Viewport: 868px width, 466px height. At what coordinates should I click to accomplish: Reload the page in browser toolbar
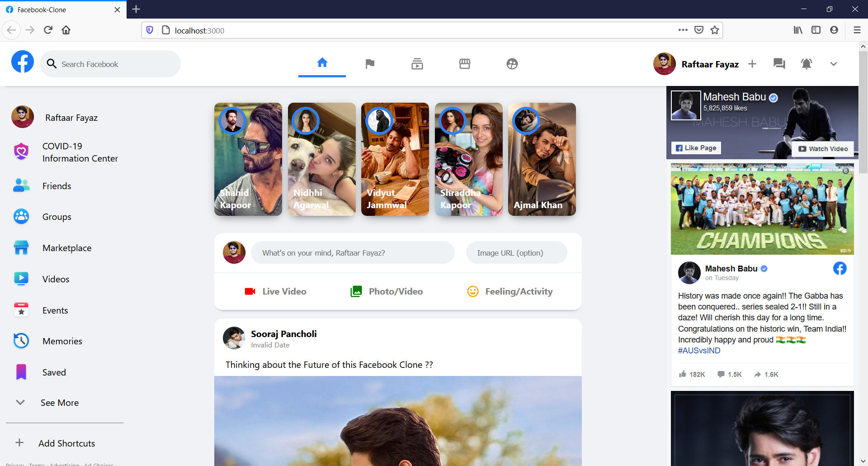pos(48,30)
